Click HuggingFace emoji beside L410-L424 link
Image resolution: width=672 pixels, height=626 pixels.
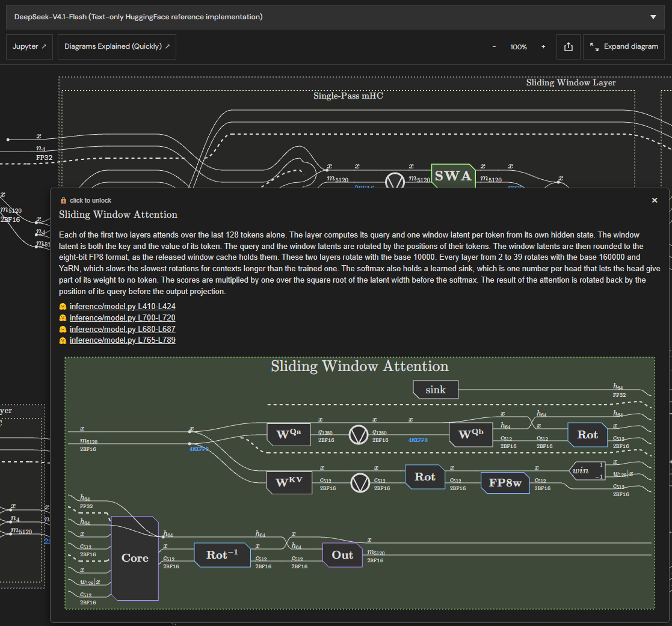point(63,307)
